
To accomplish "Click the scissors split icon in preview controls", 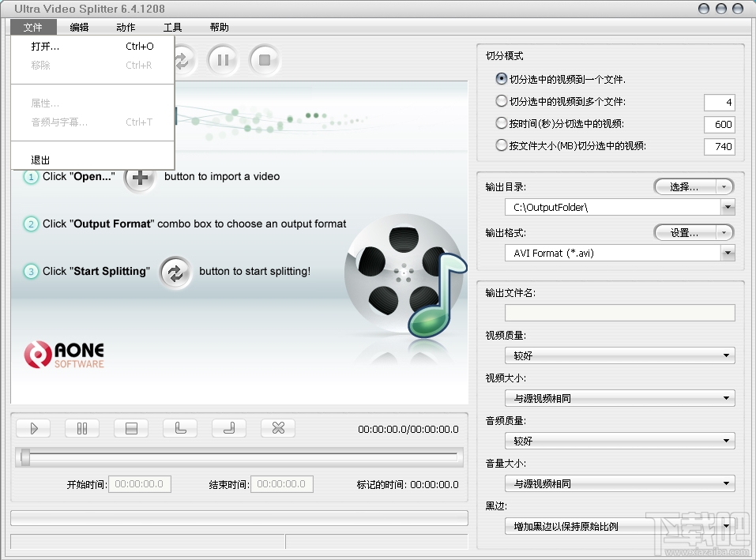I will (x=278, y=428).
